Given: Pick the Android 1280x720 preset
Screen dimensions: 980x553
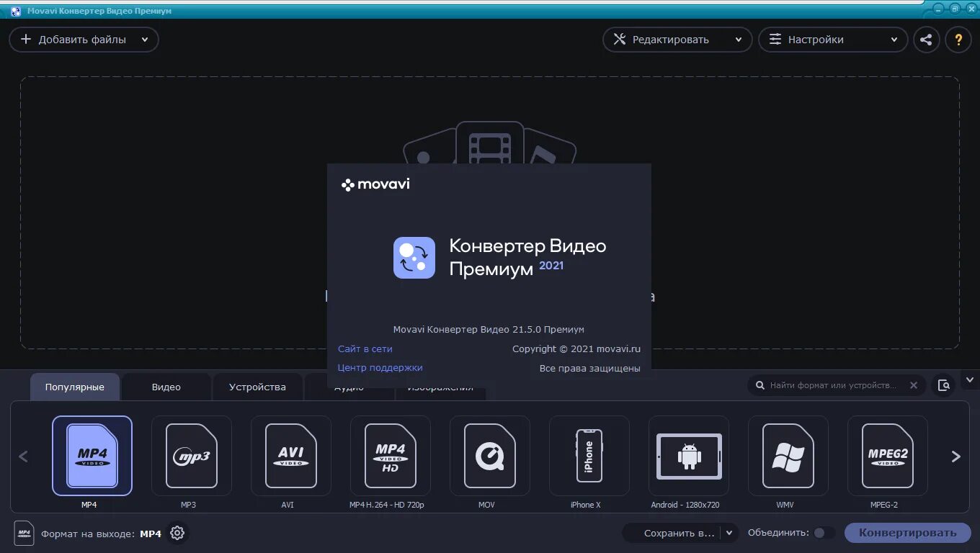Looking at the screenshot, I should click(x=689, y=456).
